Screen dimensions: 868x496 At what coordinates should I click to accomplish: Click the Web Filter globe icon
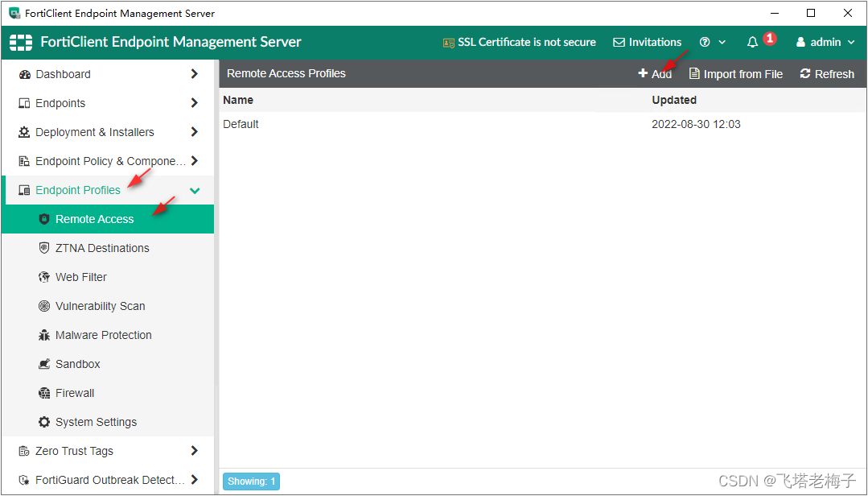pyautogui.click(x=44, y=277)
